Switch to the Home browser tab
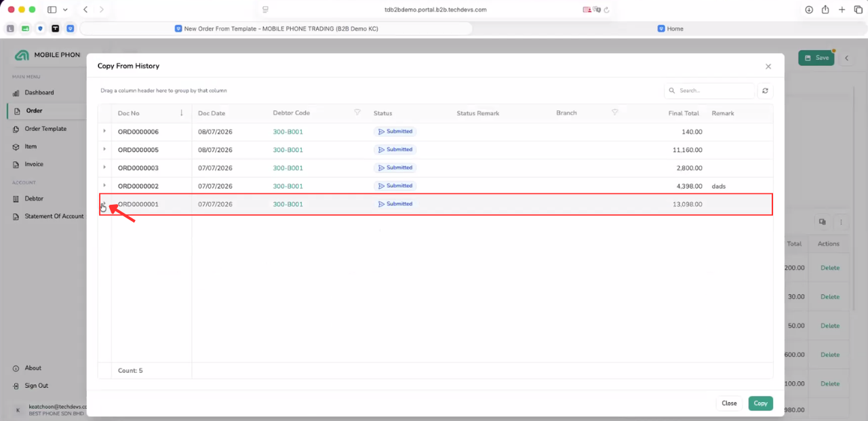Viewport: 868px width, 421px height. [670, 28]
